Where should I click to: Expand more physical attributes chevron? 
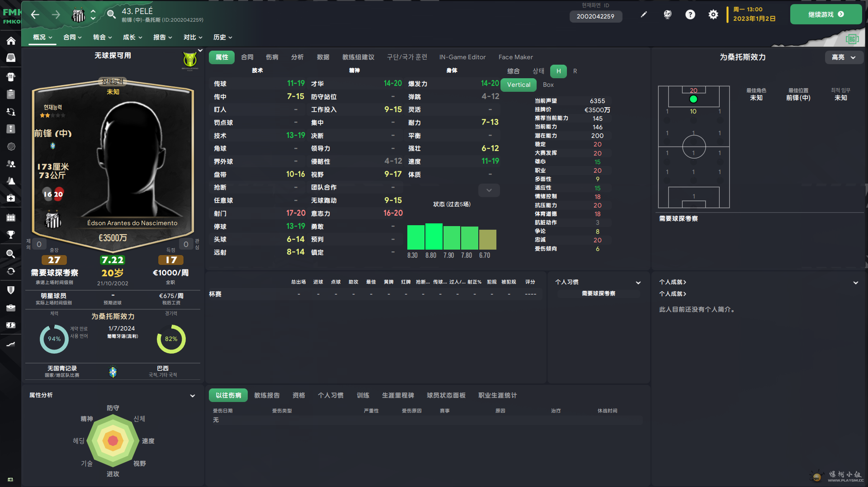click(x=489, y=190)
